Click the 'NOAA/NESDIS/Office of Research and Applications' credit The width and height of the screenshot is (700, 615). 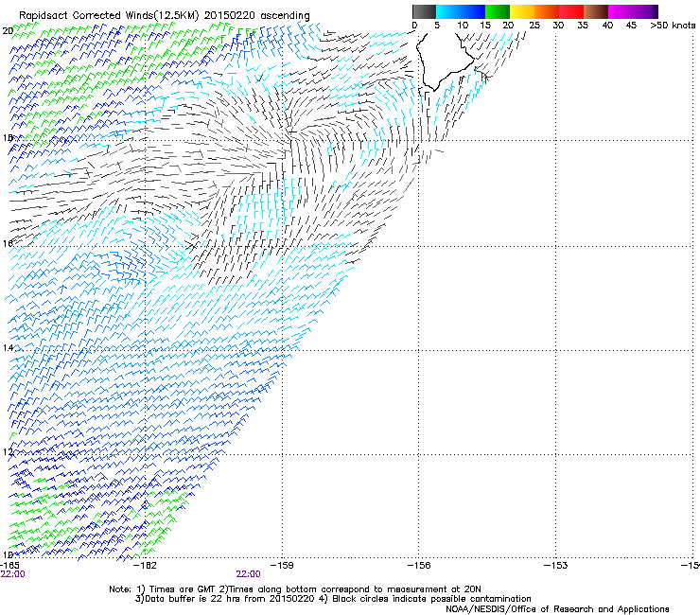coord(557,609)
